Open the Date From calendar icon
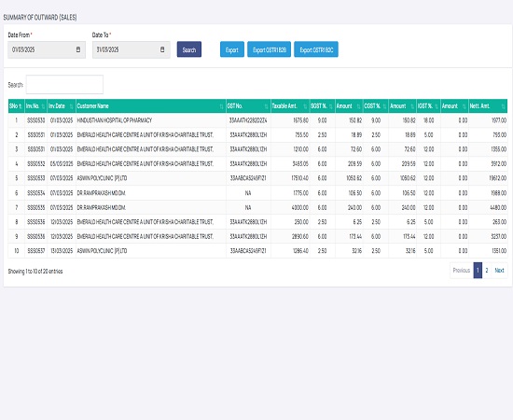 click(77, 49)
